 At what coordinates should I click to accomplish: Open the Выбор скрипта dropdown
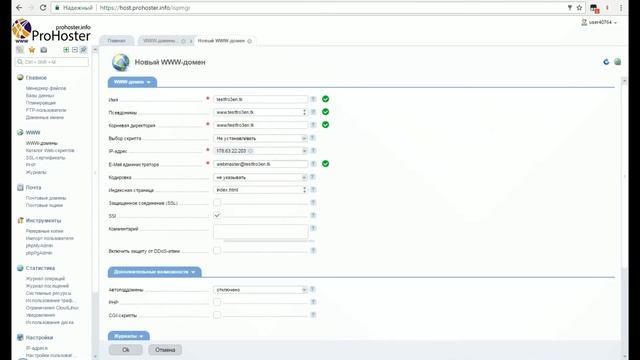click(x=260, y=138)
